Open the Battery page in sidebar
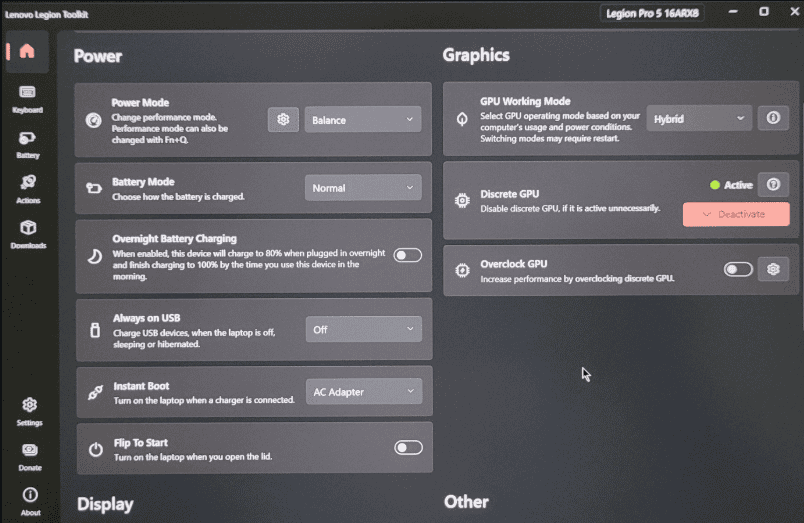Viewport: 804px width, 523px height. [x=27, y=144]
